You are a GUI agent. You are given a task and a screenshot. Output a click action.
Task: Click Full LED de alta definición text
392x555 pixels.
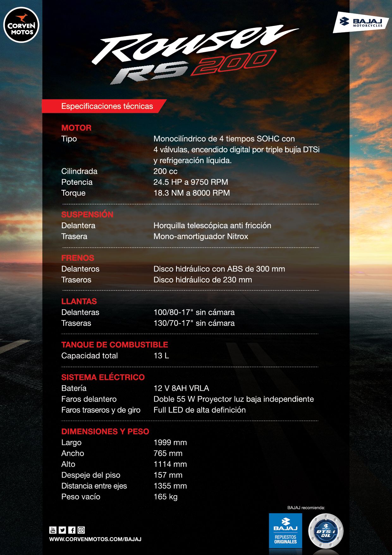coord(199,410)
